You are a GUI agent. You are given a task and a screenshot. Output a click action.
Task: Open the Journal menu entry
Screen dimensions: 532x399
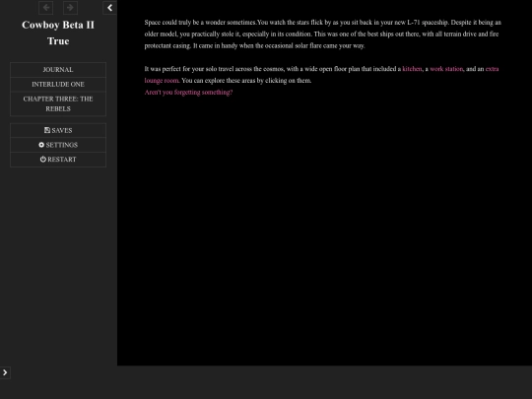coord(58,70)
